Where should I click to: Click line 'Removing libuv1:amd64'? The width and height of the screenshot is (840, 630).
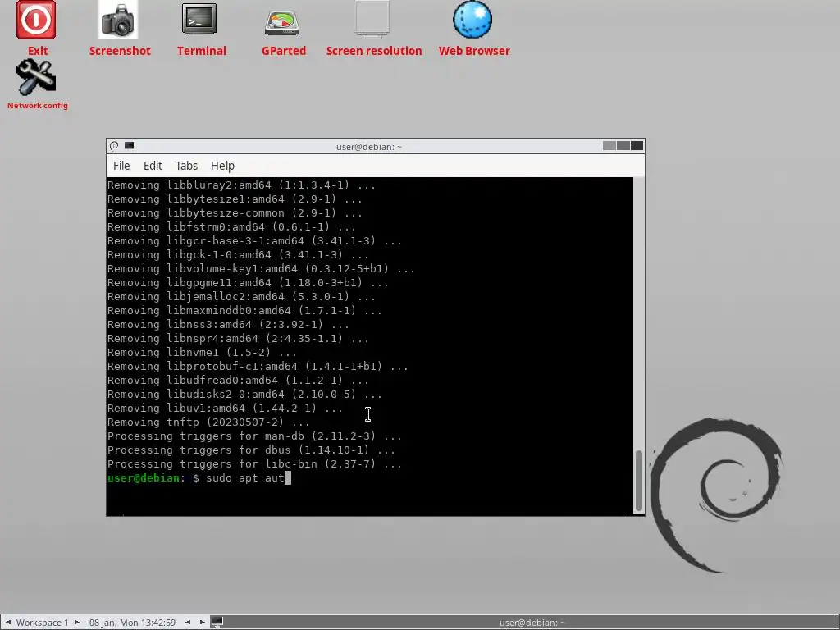click(x=225, y=409)
